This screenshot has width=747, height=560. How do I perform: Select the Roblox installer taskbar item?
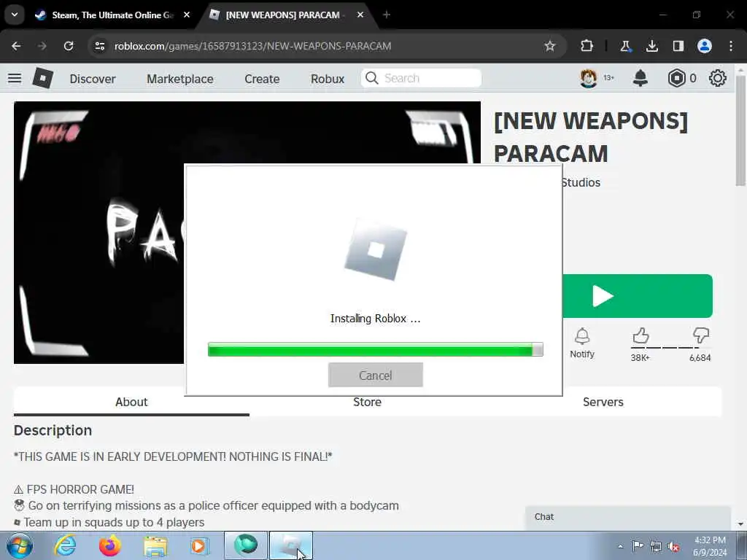(x=291, y=545)
